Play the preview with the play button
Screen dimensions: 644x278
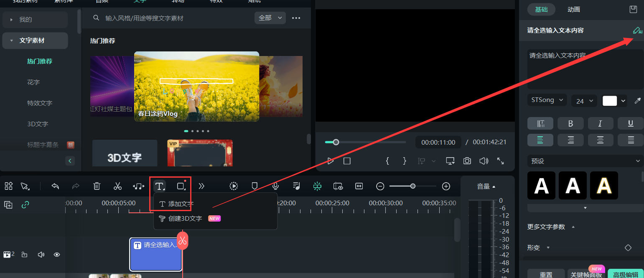[x=330, y=161]
